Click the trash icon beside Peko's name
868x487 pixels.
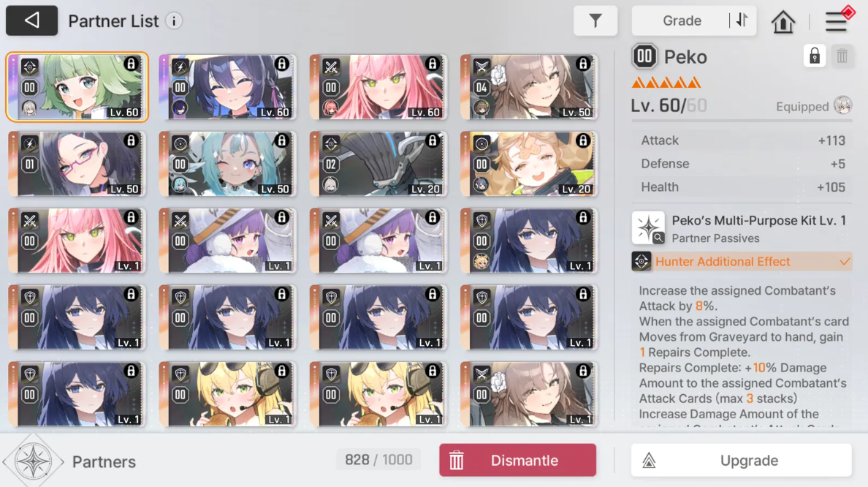click(842, 56)
